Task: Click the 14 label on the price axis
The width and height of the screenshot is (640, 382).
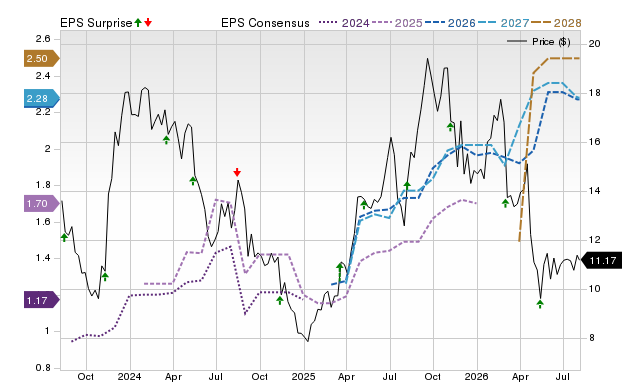Action: click(595, 191)
